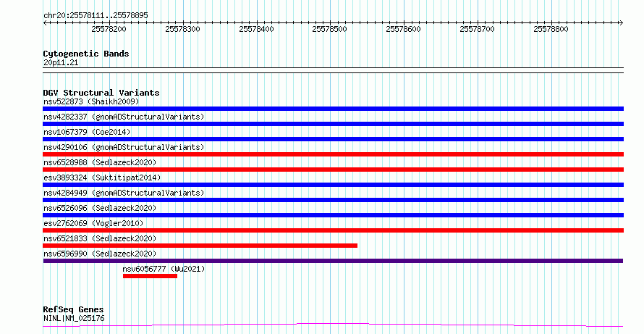This screenshot has width=644, height=334.
Task: Click the 20p11.21 cytogenetic band bar
Action: tap(333, 70)
